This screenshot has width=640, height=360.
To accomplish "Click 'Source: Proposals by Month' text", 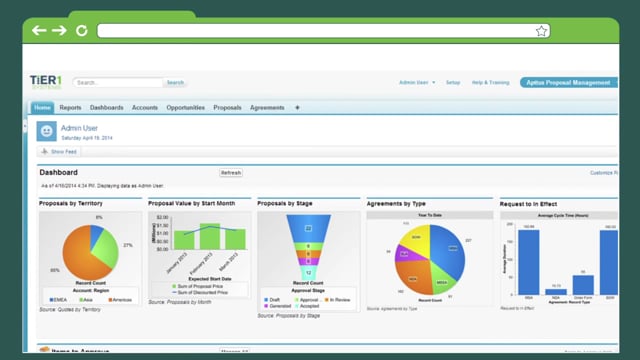I will [x=180, y=302].
